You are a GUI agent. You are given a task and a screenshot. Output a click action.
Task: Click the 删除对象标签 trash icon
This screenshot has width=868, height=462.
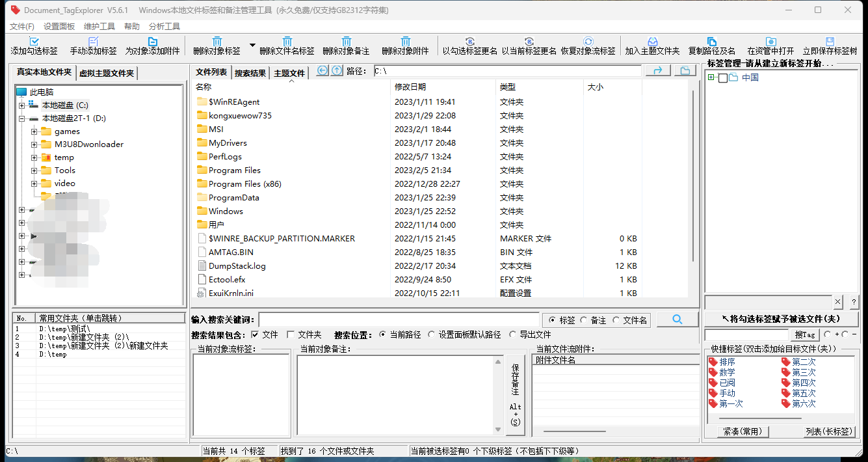[217, 42]
